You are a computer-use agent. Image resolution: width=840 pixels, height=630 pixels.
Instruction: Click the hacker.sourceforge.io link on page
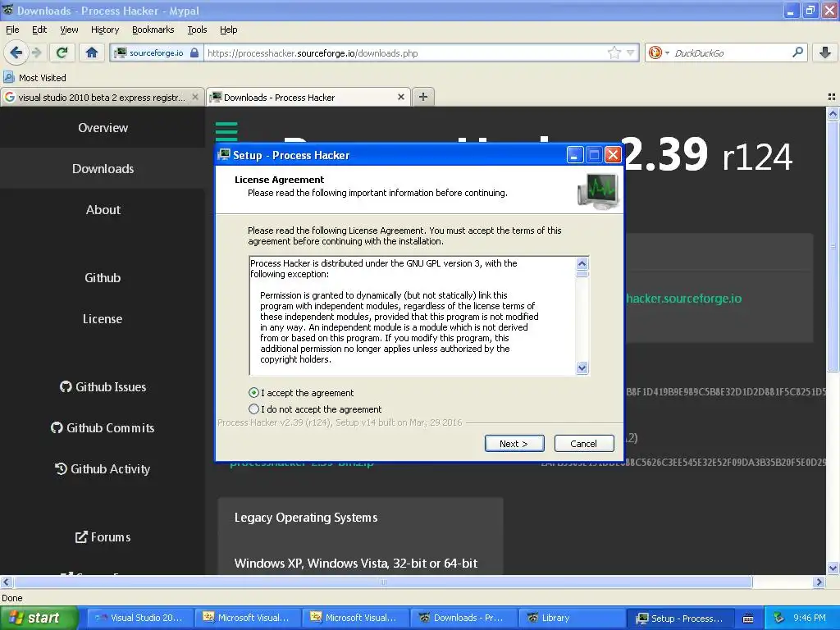click(684, 299)
